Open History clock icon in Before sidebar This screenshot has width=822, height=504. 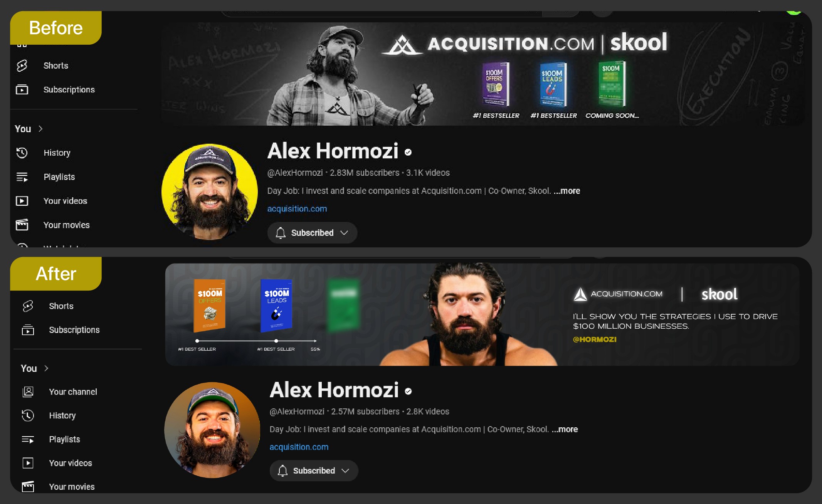pyautogui.click(x=22, y=153)
